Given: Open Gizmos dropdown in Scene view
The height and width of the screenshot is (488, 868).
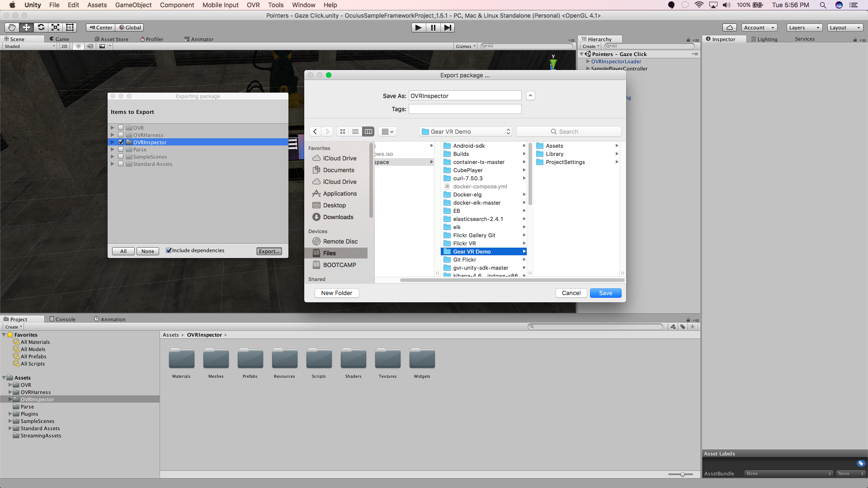Looking at the screenshot, I should pos(466,46).
